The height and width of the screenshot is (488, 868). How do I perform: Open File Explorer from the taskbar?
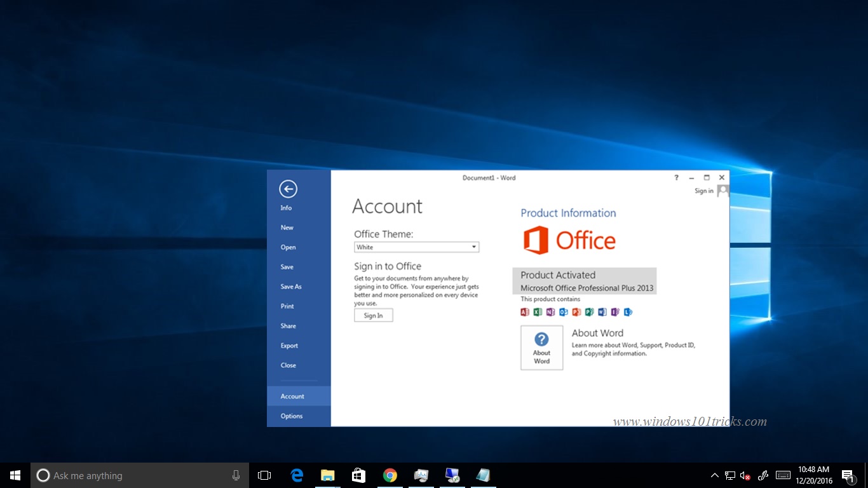click(x=328, y=475)
